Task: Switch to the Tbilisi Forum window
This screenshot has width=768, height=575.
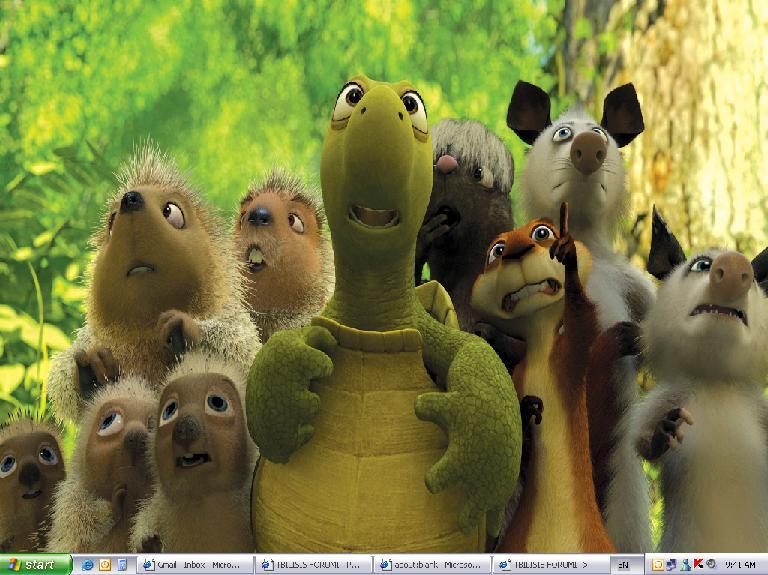Action: 551,565
